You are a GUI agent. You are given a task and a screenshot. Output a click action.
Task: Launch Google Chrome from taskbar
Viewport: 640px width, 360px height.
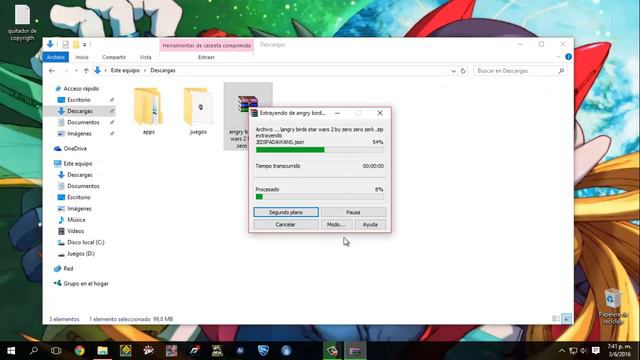tap(80, 351)
